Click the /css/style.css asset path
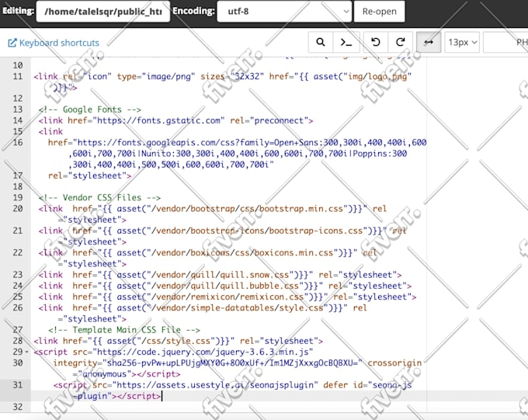528x420 pixels. click(x=176, y=341)
